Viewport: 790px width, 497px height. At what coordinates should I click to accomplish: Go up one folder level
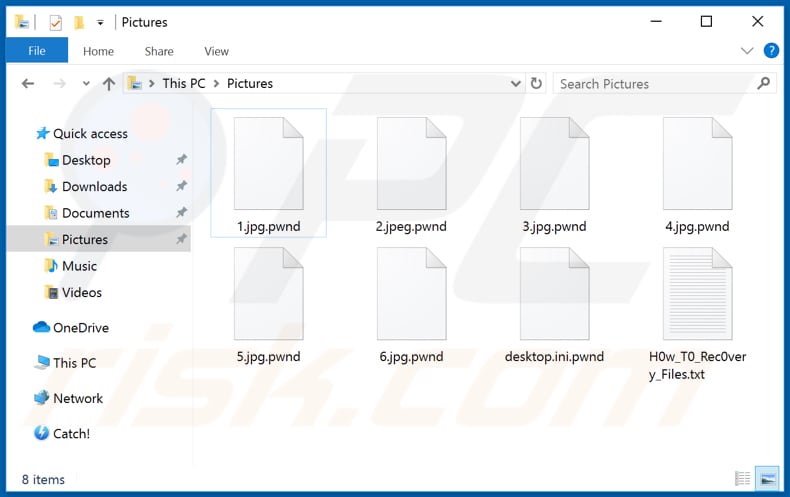pyautogui.click(x=109, y=84)
